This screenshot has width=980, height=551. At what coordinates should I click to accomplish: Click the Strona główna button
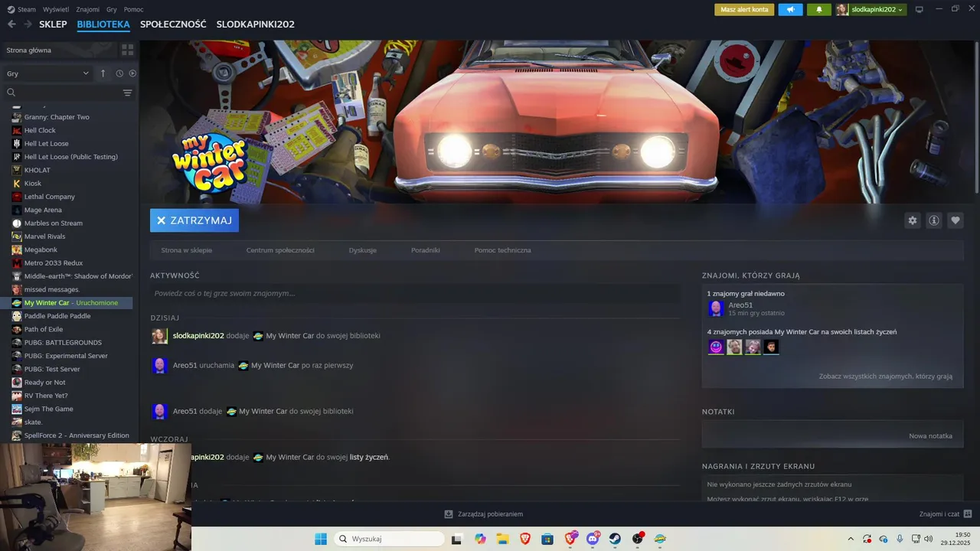click(x=60, y=50)
